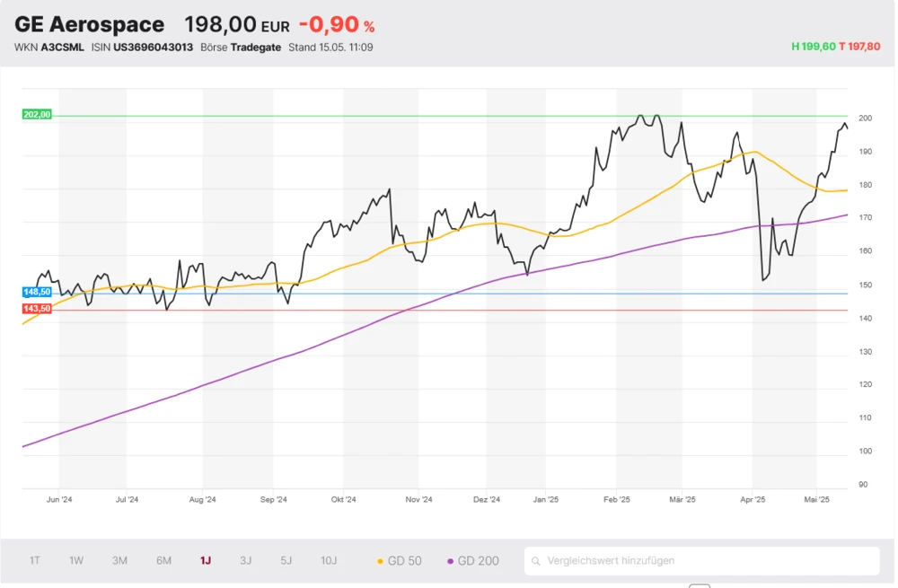Select the active 1J range tab
This screenshot has height=588, width=898.
[206, 561]
